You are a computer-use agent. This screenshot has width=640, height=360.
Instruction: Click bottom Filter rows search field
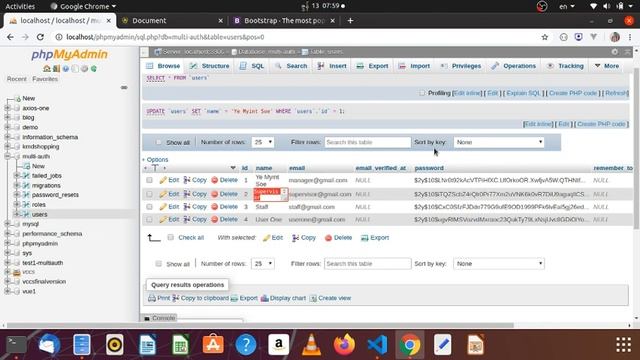click(367, 264)
